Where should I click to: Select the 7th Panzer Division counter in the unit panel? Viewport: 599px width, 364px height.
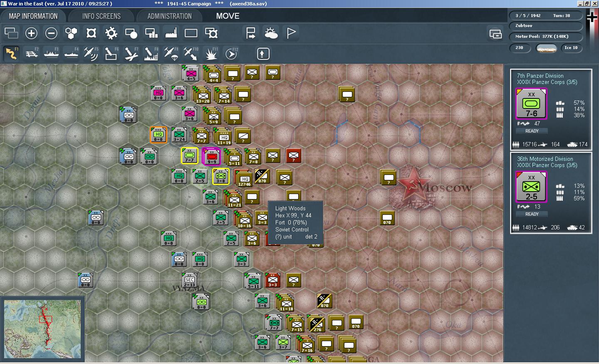(x=531, y=104)
